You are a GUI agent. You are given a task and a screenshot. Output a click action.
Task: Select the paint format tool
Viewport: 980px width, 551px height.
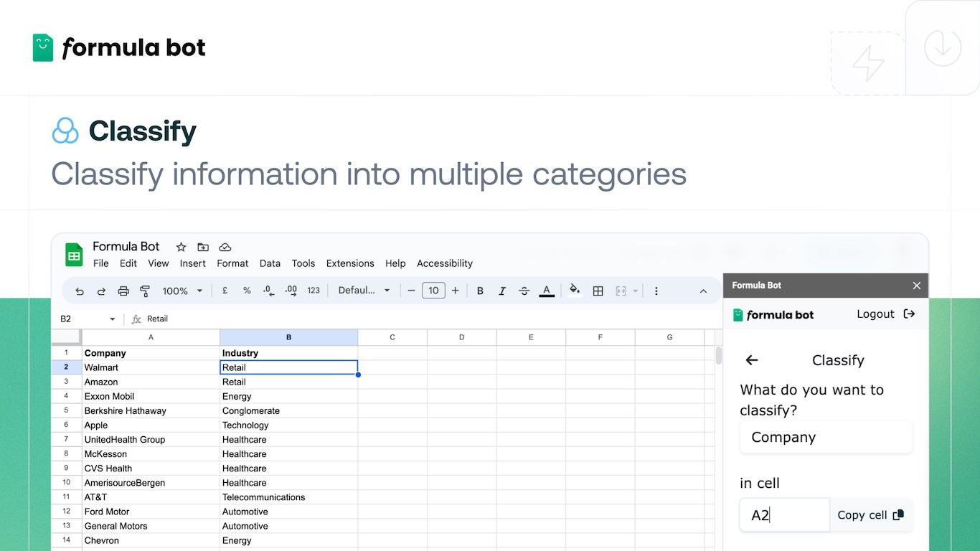coord(145,291)
